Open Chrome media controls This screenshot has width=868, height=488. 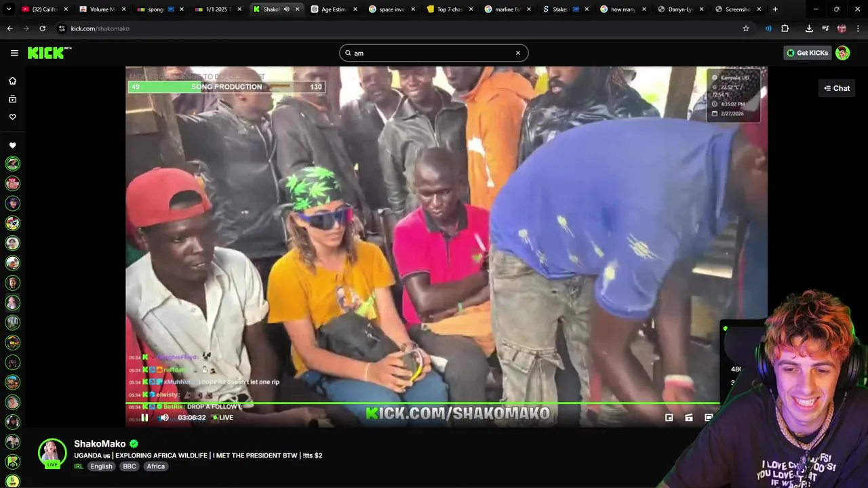coord(825,28)
